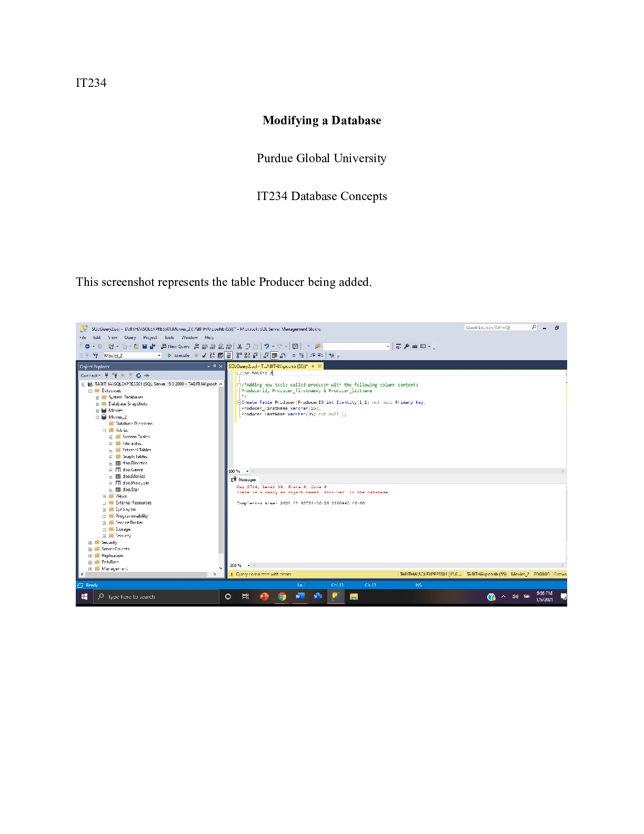This screenshot has height=834, width=644.
Task: Expand the Server Objects folder
Action: [90, 549]
